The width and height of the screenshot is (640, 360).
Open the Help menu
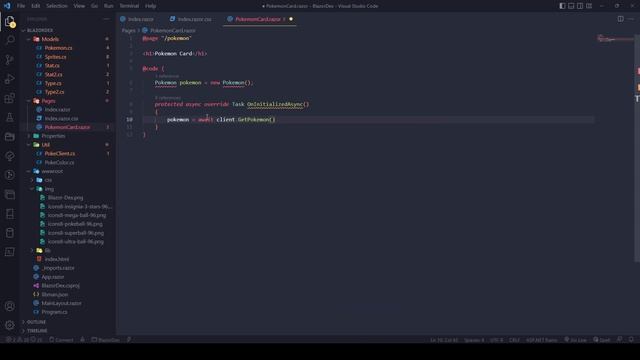pos(151,6)
